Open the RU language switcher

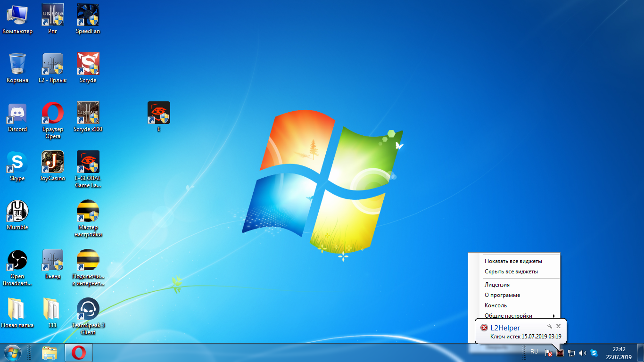tap(534, 352)
